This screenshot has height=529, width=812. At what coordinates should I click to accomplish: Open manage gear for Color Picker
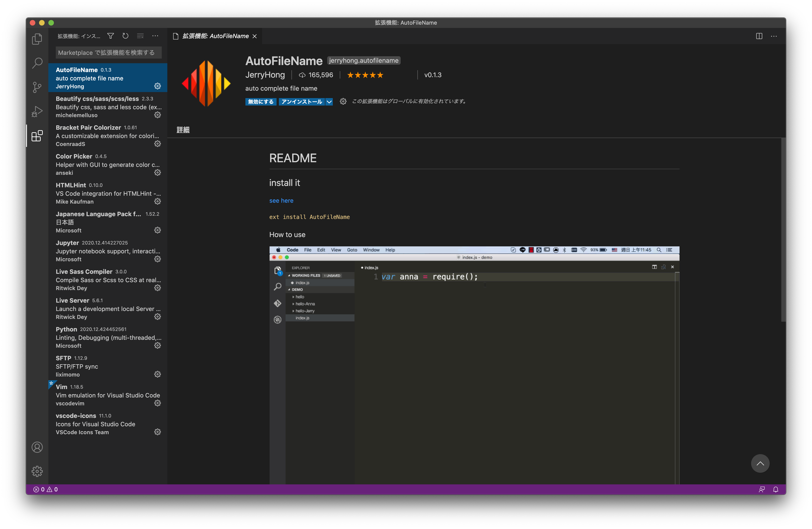click(158, 172)
